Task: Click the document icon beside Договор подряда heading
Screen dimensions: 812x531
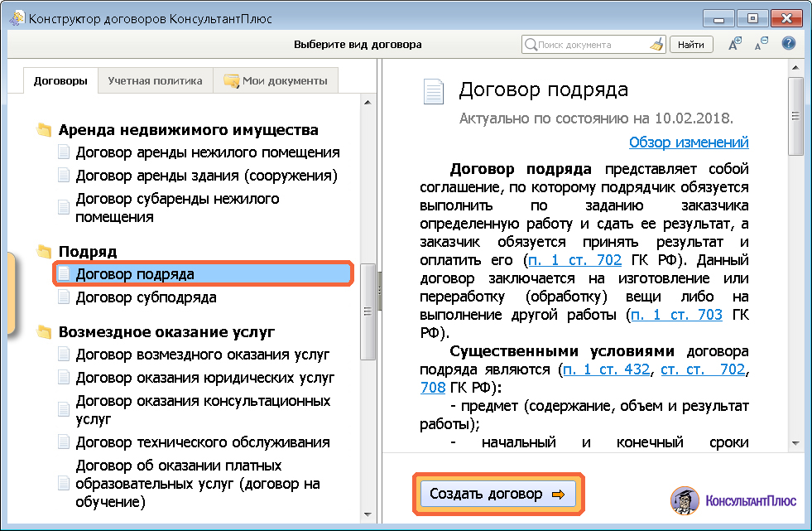Action: (x=434, y=92)
